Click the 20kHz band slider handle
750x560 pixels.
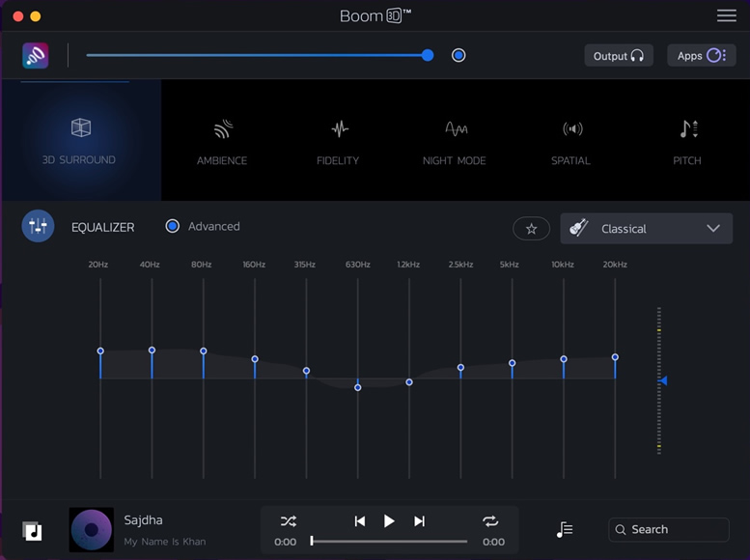coord(615,357)
